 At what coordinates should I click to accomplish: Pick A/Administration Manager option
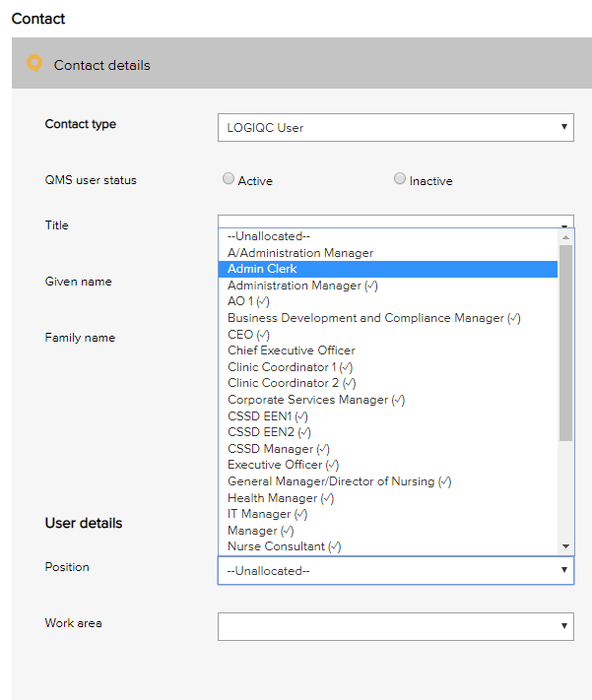coord(300,253)
